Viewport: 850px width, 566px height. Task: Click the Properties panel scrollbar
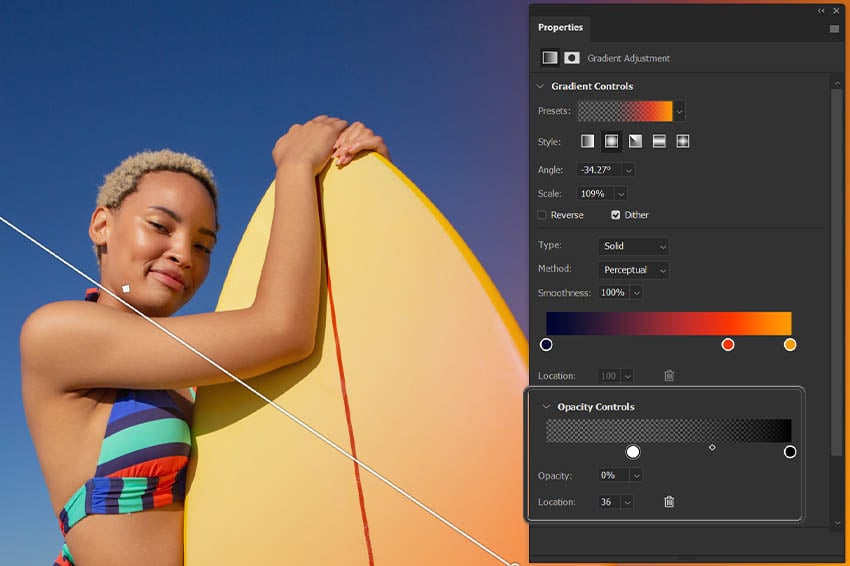click(837, 271)
